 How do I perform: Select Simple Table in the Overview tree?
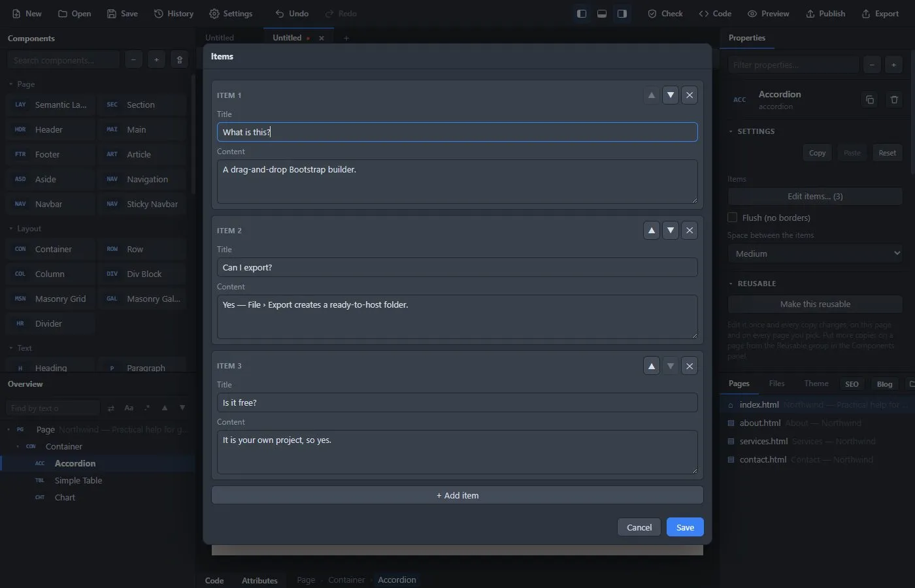(78, 480)
